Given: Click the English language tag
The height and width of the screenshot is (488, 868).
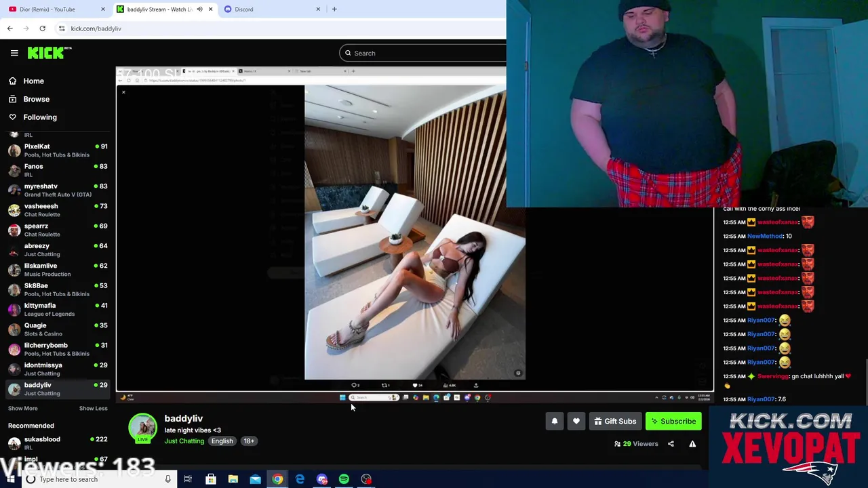Looking at the screenshot, I should click(222, 441).
